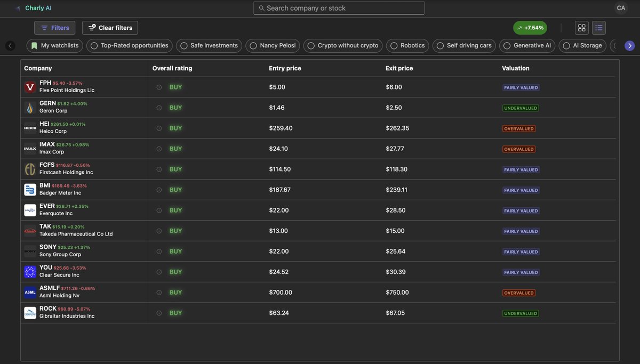Click OVERVALUED badge in IMAX row
Image resolution: width=640 pixels, height=364 pixels.
519,149
